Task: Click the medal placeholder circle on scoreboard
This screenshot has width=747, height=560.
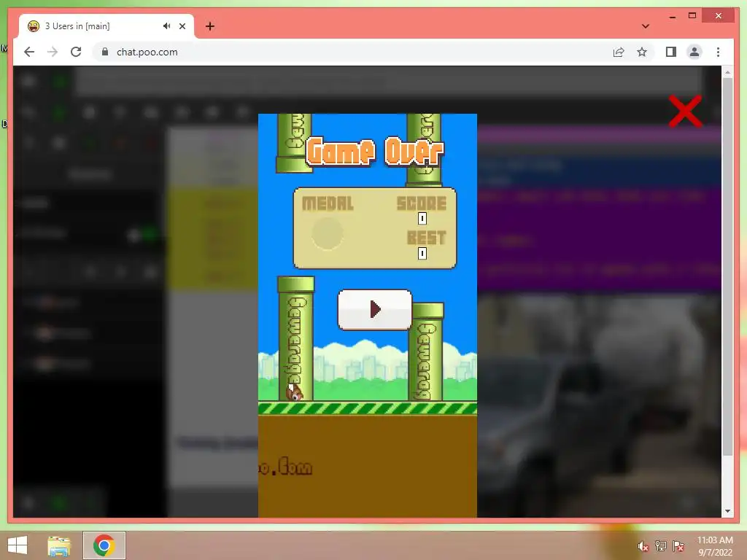Action: (x=328, y=233)
